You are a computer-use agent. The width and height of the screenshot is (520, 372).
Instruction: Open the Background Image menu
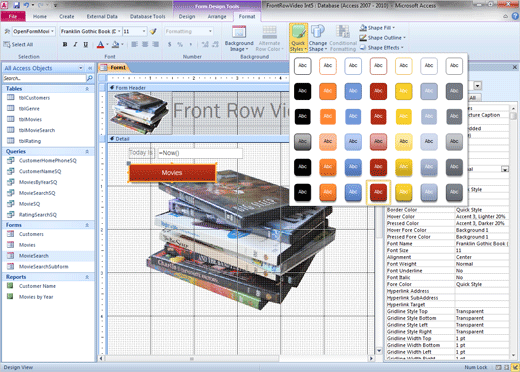coord(239,39)
